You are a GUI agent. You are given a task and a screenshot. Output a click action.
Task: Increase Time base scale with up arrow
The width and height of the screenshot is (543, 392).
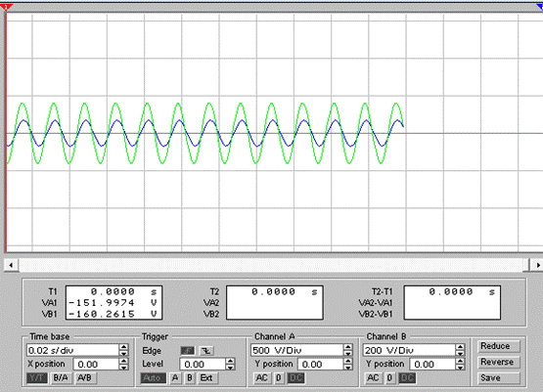(124, 347)
